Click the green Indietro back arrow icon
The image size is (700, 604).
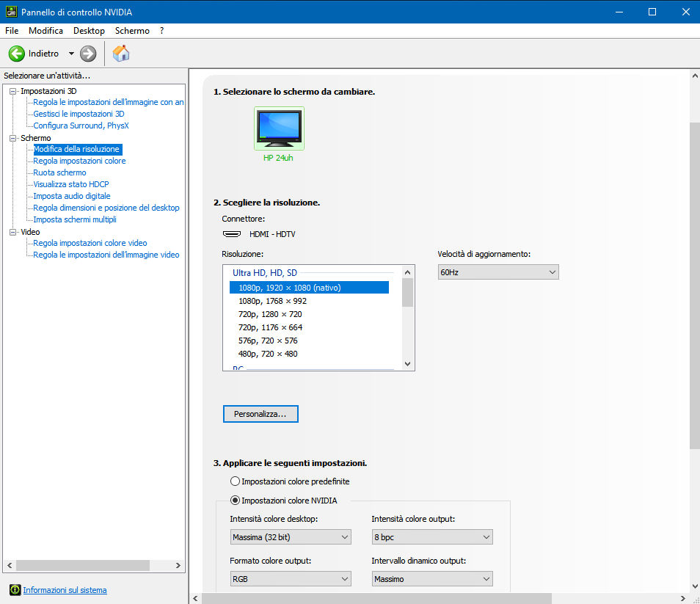tap(17, 54)
